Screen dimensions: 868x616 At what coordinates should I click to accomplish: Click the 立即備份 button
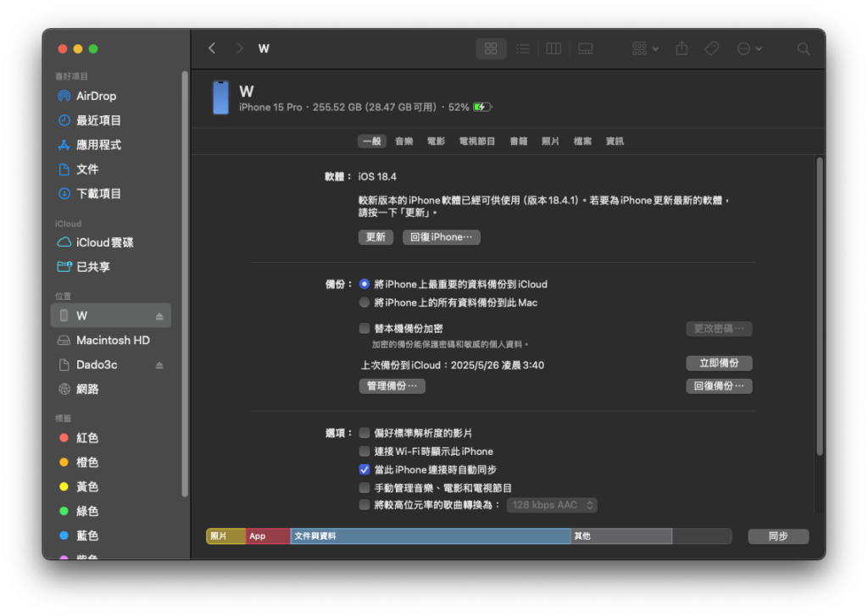tap(719, 363)
